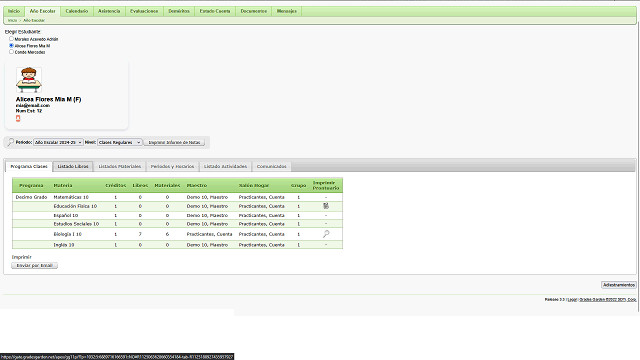
Task: Open the Calendario menu tab
Action: [77, 11]
